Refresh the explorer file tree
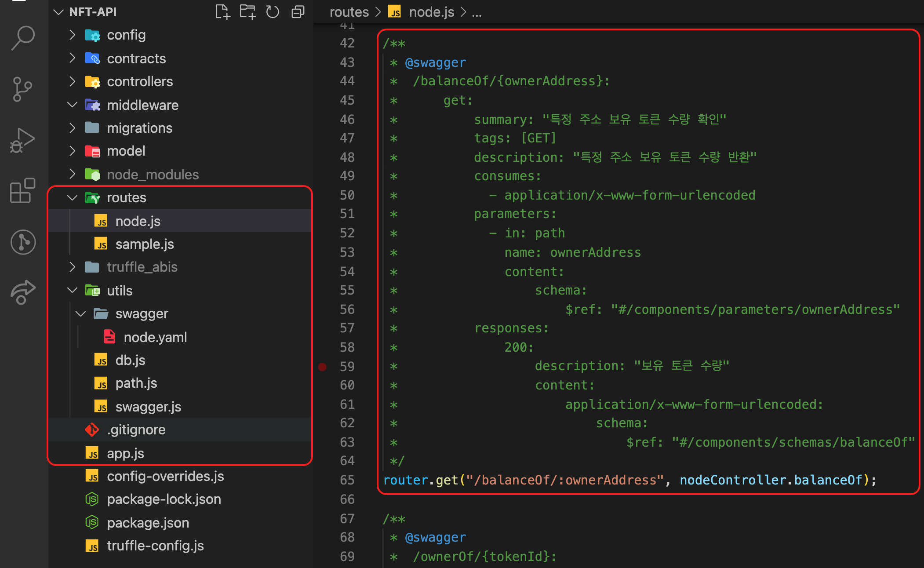Viewport: 924px width, 568px height. click(273, 12)
